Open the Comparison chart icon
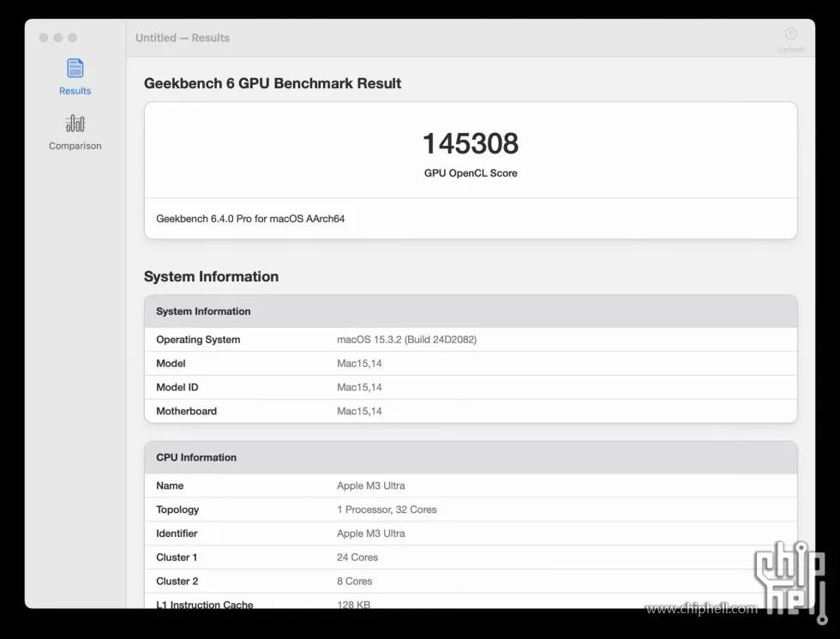This screenshot has width=840, height=639. pos(75,124)
